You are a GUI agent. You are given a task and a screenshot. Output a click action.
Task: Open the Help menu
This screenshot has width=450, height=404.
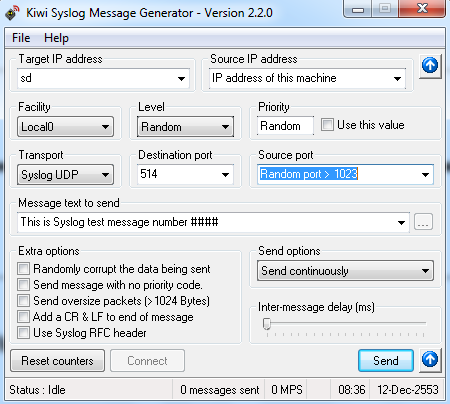click(56, 38)
